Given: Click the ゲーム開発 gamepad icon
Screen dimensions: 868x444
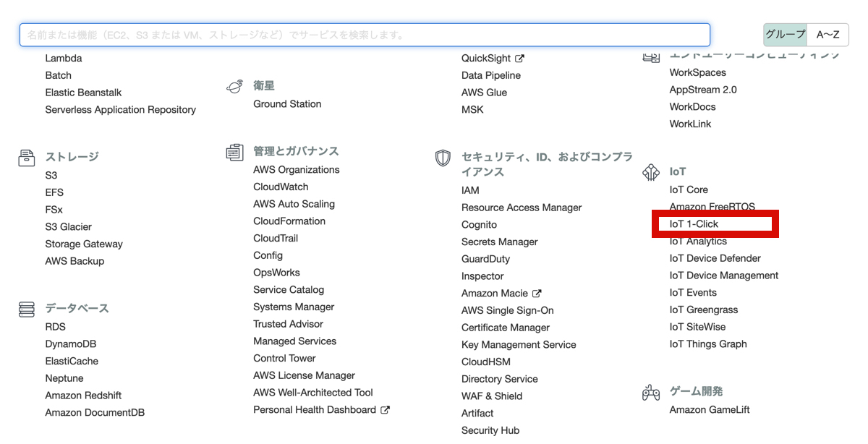Looking at the screenshot, I should [650, 393].
